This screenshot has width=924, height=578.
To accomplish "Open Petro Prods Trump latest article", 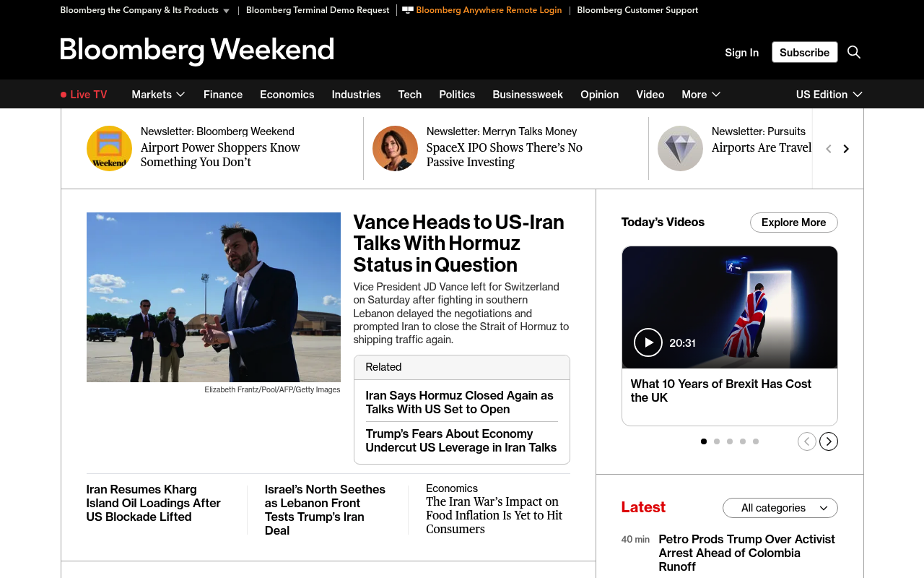I will pos(747,553).
